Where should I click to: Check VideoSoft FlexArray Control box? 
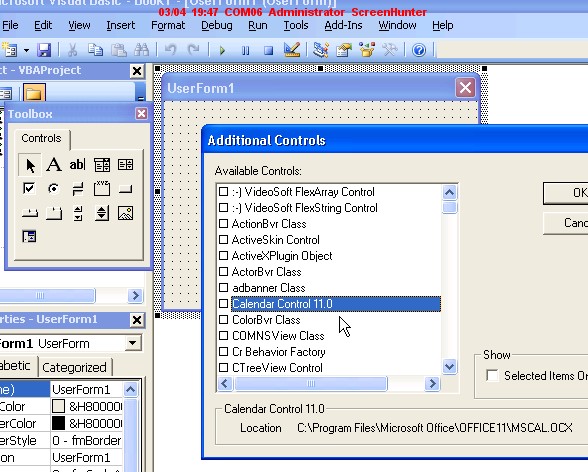(224, 192)
